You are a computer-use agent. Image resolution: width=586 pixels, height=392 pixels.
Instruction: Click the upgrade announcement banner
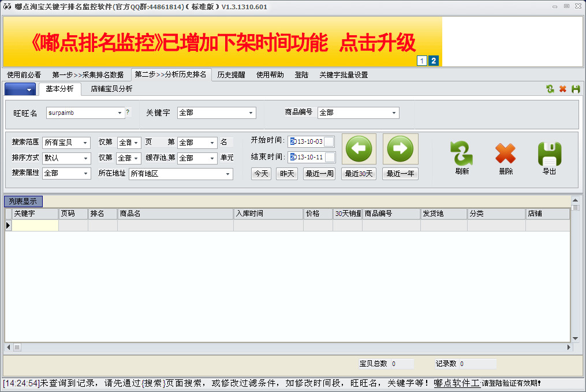coord(223,42)
